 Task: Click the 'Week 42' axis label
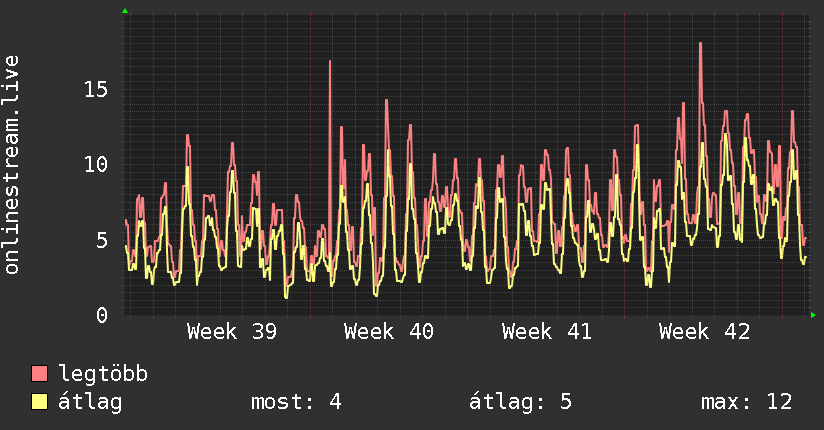pos(704,332)
